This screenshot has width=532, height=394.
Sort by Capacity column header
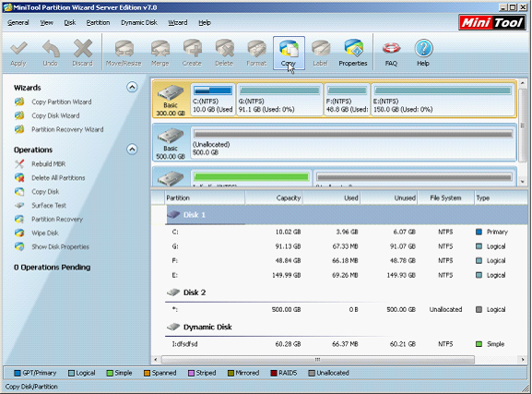pyautogui.click(x=274, y=198)
